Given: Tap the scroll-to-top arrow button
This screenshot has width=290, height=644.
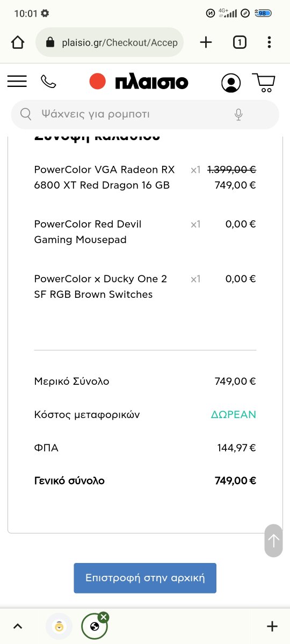Looking at the screenshot, I should (273, 540).
